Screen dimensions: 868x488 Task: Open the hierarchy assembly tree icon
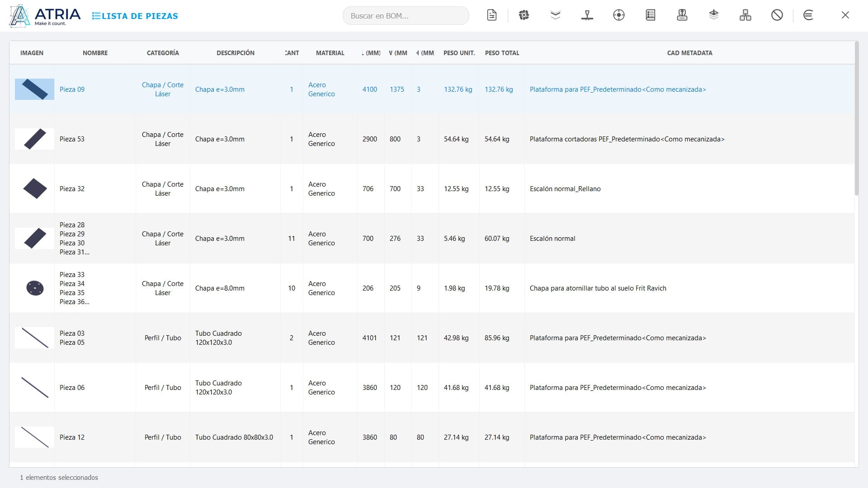point(745,15)
